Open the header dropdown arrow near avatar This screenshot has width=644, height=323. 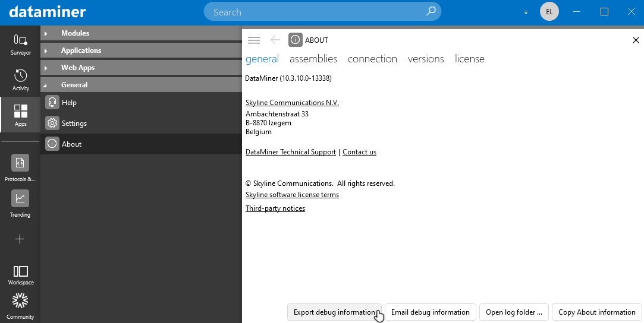click(x=526, y=12)
